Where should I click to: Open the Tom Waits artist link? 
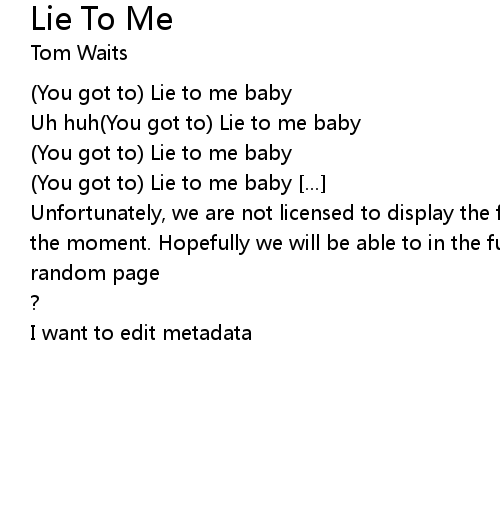79,53
